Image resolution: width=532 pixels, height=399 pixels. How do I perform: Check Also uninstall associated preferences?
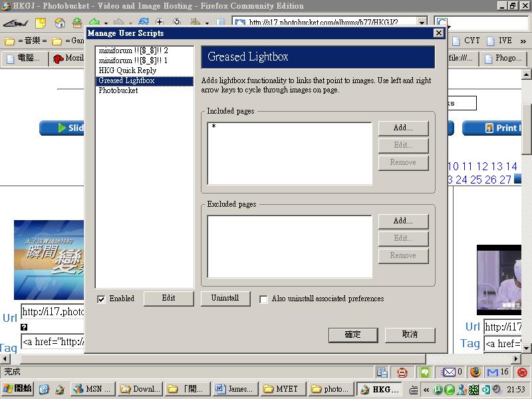tap(263, 299)
